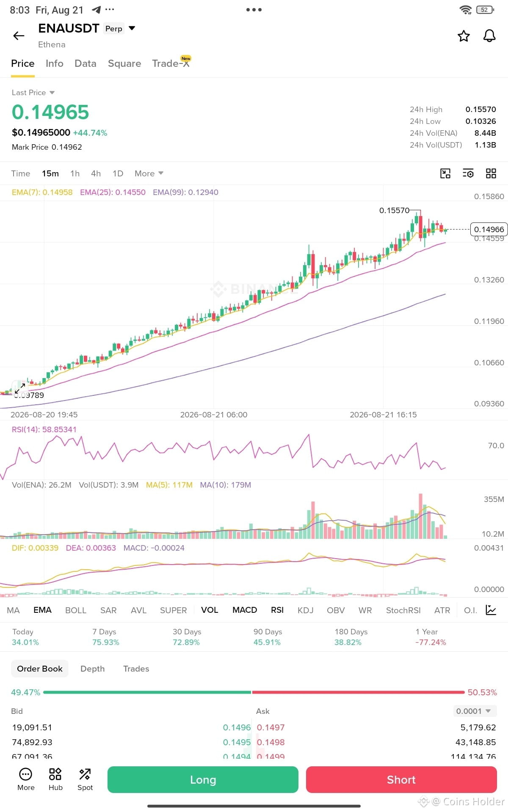Image resolution: width=508 pixels, height=812 pixels.
Task: Toggle the WR indicator
Action: (365, 610)
